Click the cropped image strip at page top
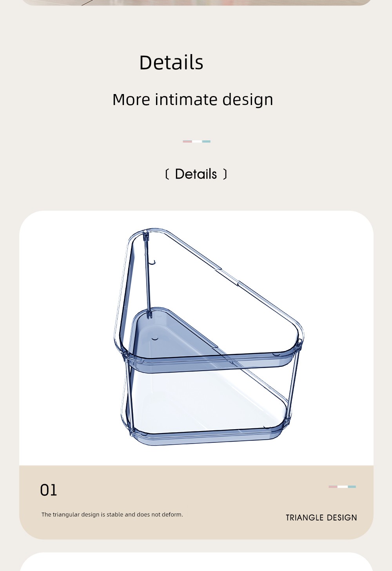Viewport: 392px width, 571px height. (x=196, y=2)
